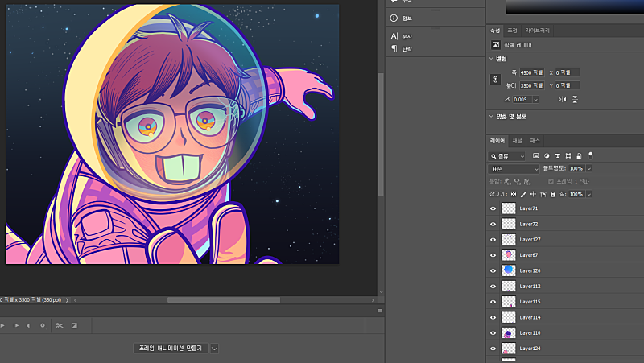Screen dimensions: 644x363
Task: Toggle visibility of Layer126
Action: coord(493,270)
